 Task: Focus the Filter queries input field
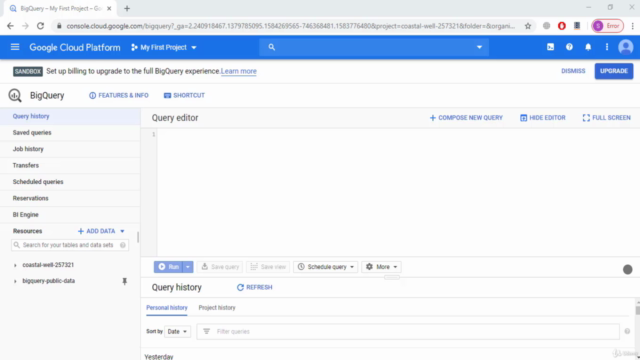click(408, 331)
